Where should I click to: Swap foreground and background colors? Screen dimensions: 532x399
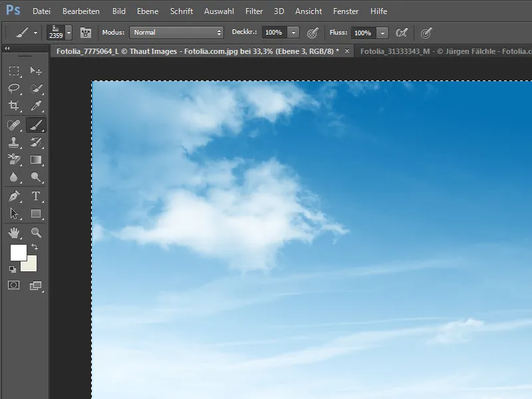click(x=35, y=247)
